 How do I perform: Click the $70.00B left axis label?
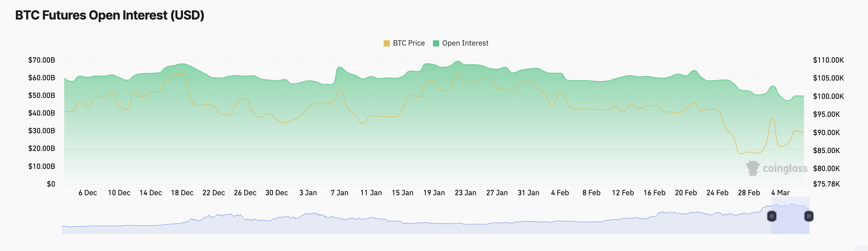[41, 60]
